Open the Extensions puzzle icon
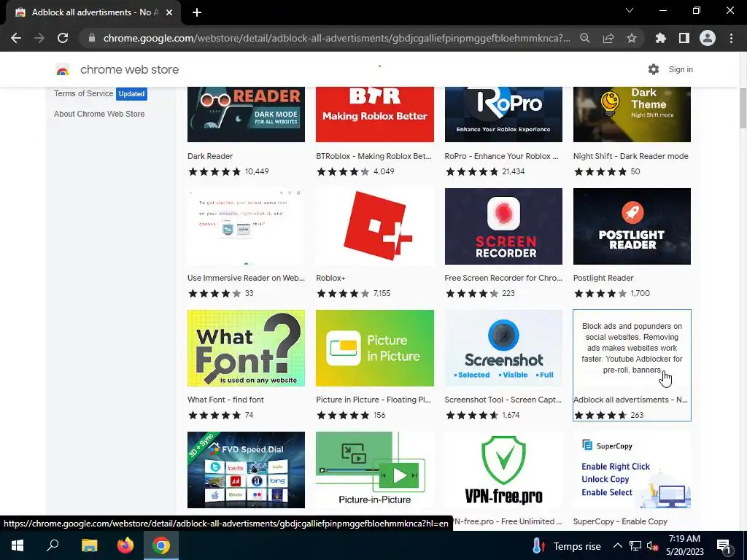Image resolution: width=747 pixels, height=560 pixels. (x=660, y=38)
